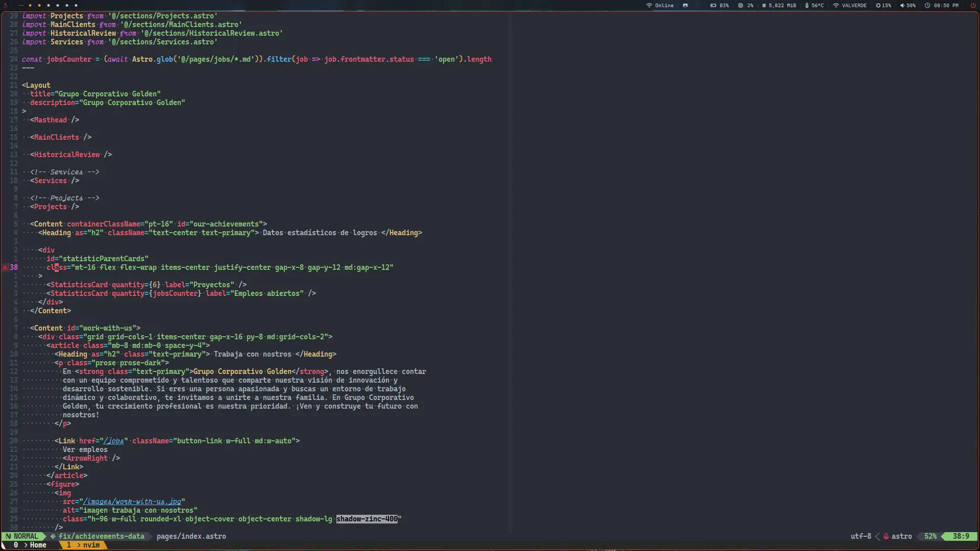This screenshot has width=980, height=551.
Task: Click the CPU icon showing 2%
Action: point(740,5)
